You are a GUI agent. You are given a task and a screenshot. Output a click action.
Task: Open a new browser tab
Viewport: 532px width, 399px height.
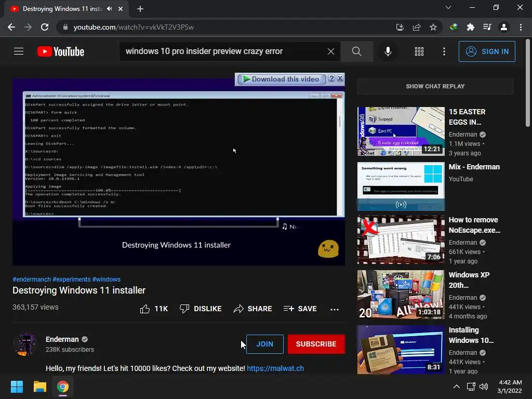click(x=140, y=9)
